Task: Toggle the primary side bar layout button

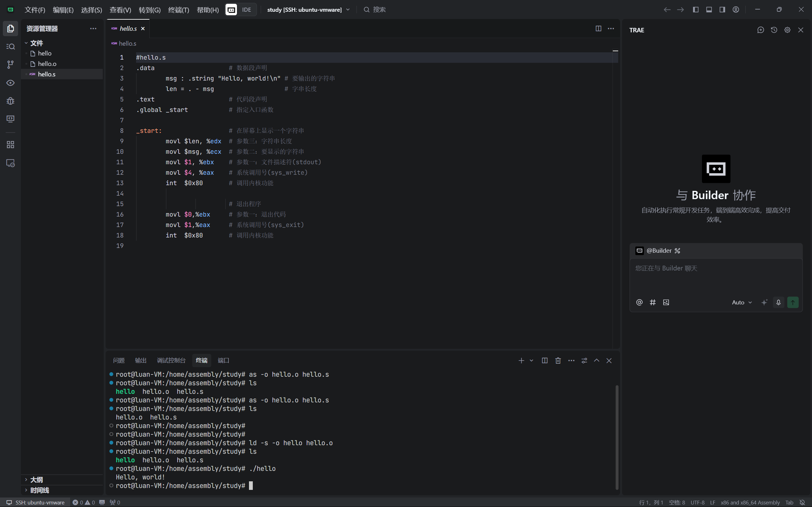Action: [695, 10]
